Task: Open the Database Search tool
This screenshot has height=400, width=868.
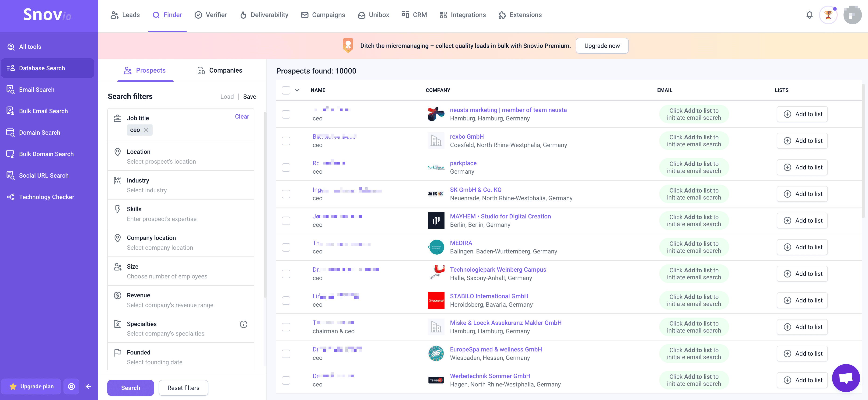Action: pos(42,68)
